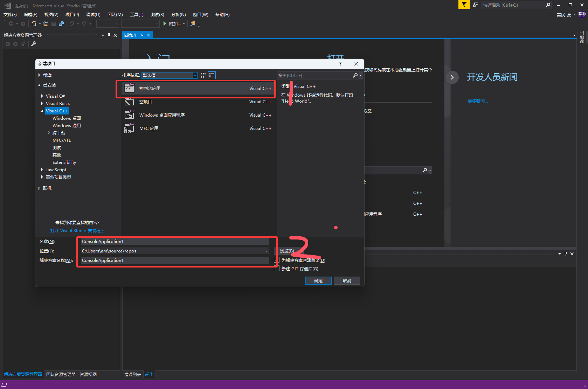
Task: Click the yellow notifications flag icon
Action: [x=464, y=5]
